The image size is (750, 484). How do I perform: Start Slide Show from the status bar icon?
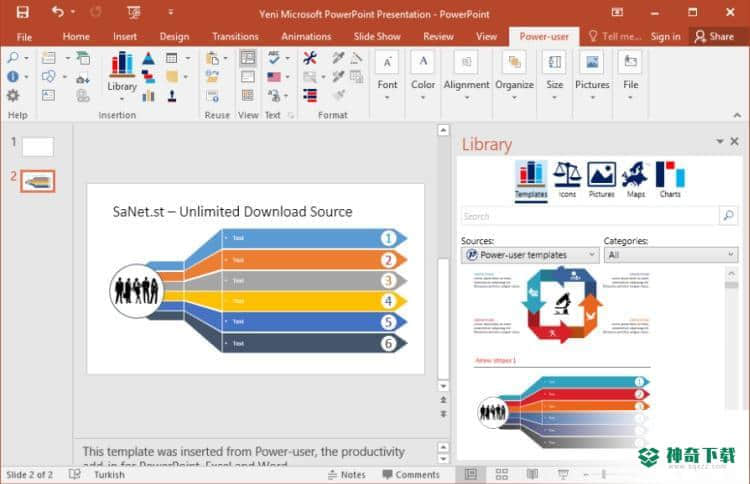point(563,474)
